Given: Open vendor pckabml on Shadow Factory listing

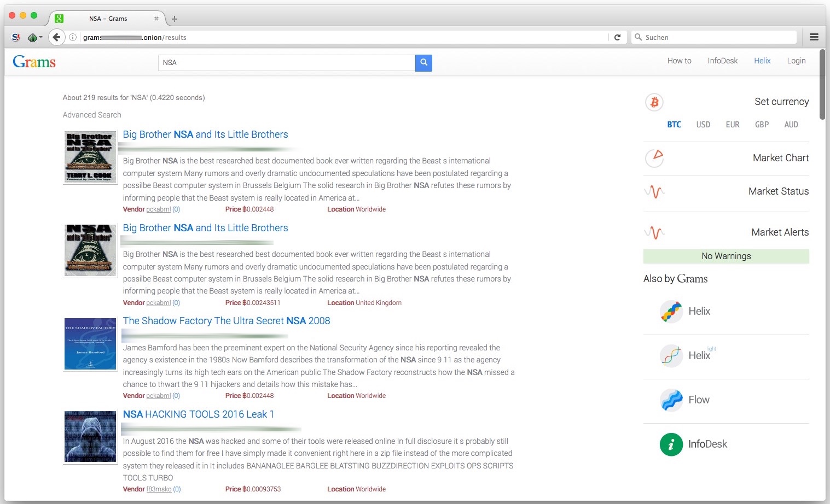Looking at the screenshot, I should point(158,396).
